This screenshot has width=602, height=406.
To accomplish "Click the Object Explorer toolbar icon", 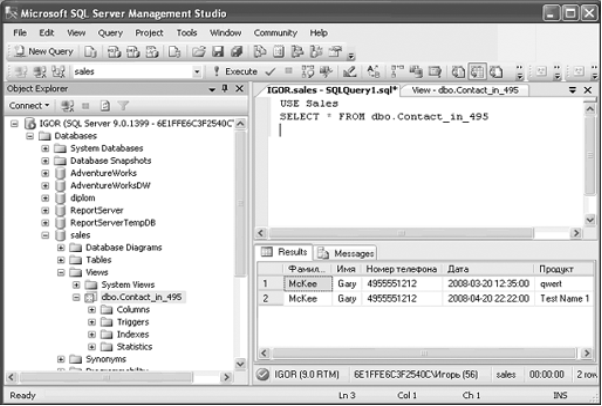I will (297, 51).
